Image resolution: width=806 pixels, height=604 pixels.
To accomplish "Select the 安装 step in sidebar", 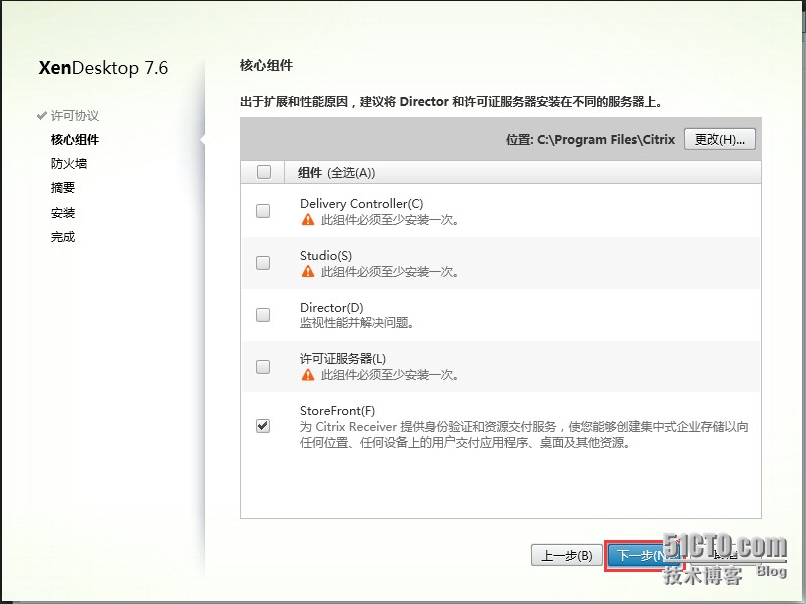I will point(63,212).
